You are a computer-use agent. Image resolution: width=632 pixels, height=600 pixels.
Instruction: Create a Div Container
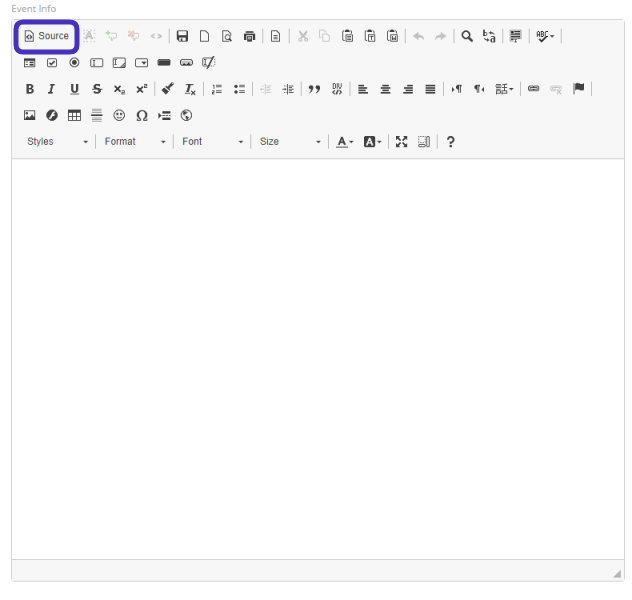point(337,89)
